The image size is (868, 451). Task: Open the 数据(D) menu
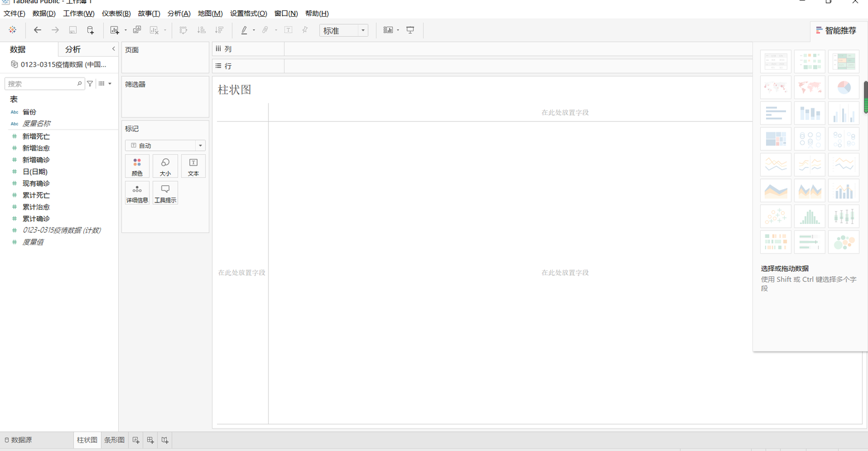coord(44,13)
